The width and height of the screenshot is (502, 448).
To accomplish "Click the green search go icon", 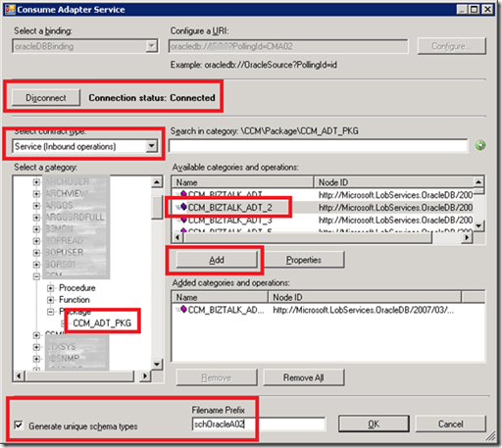I will click(x=480, y=145).
